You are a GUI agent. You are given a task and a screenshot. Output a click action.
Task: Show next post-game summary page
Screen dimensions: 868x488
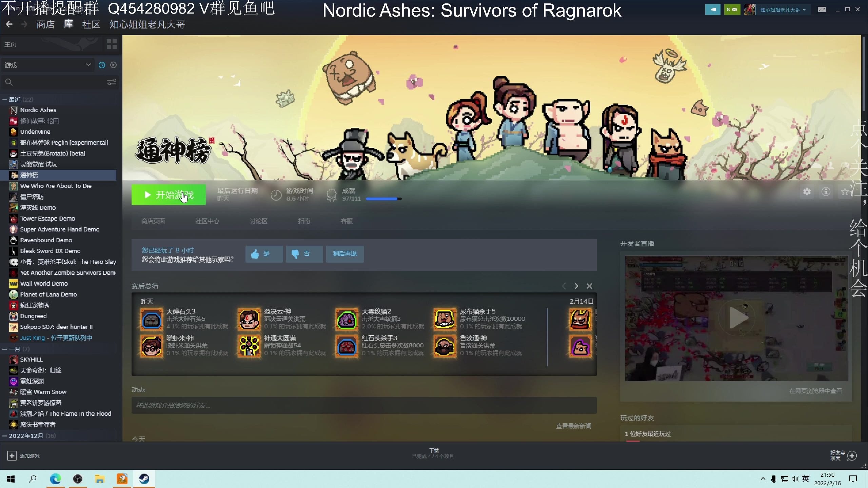pyautogui.click(x=576, y=286)
